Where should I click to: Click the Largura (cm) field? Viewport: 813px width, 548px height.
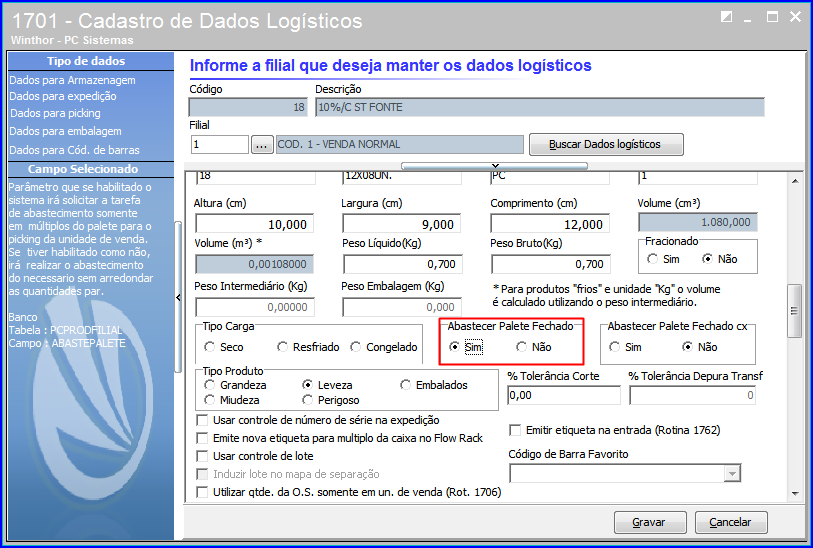click(401, 224)
